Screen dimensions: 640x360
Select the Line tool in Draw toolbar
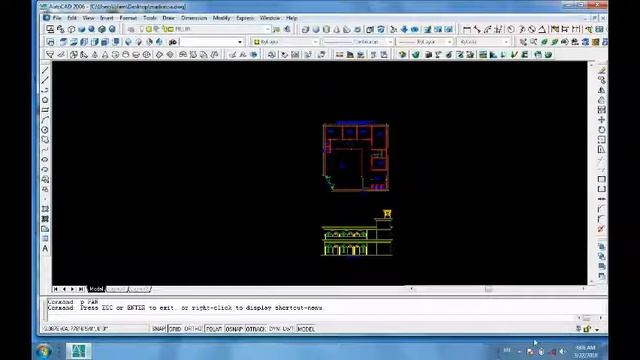[x=45, y=70]
